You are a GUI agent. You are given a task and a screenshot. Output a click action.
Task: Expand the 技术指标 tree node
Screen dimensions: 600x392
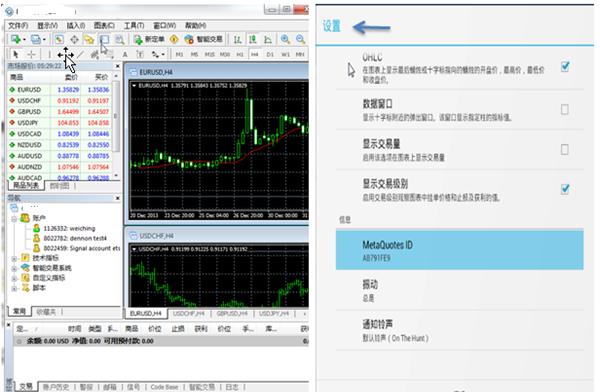[14, 258]
